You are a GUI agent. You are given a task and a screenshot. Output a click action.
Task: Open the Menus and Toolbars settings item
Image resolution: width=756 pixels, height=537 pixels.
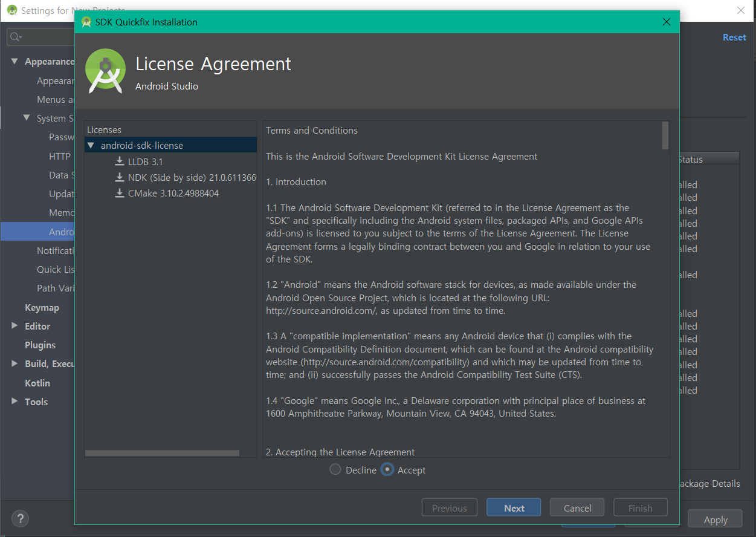point(56,99)
